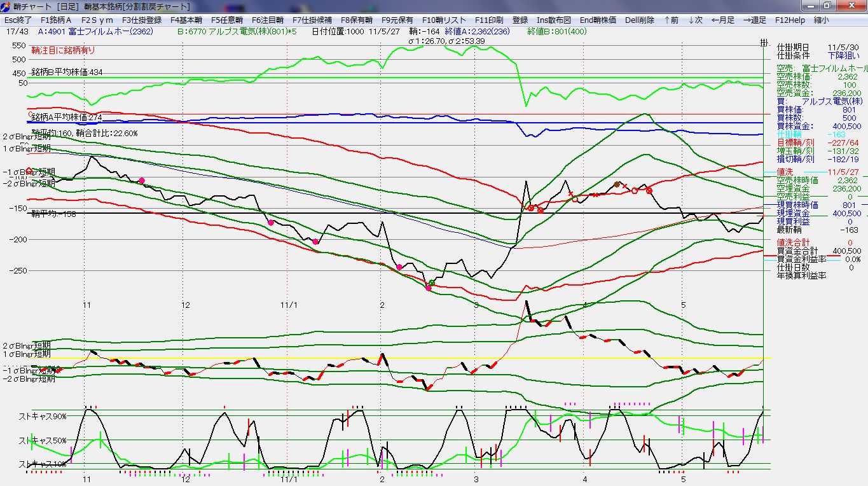Viewport: 868px width, 486px height.
Task: Open the Ins散布図 scatter plot view
Action: [x=553, y=20]
